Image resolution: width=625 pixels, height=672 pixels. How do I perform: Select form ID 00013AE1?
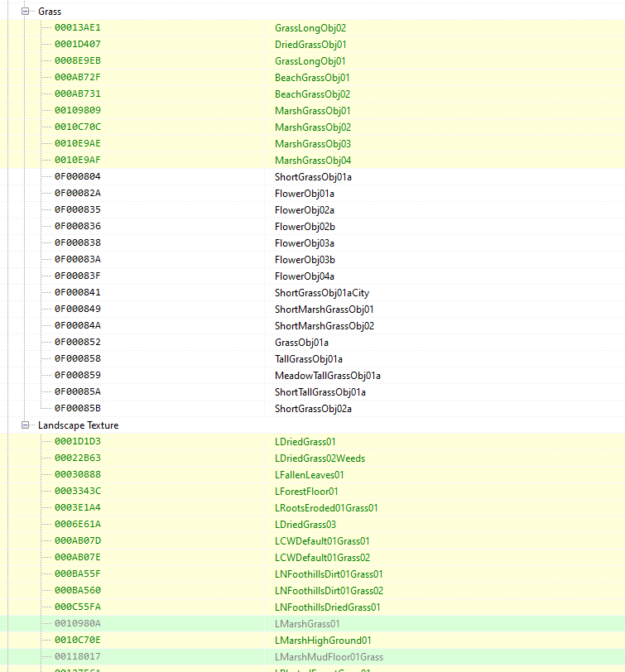point(78,28)
